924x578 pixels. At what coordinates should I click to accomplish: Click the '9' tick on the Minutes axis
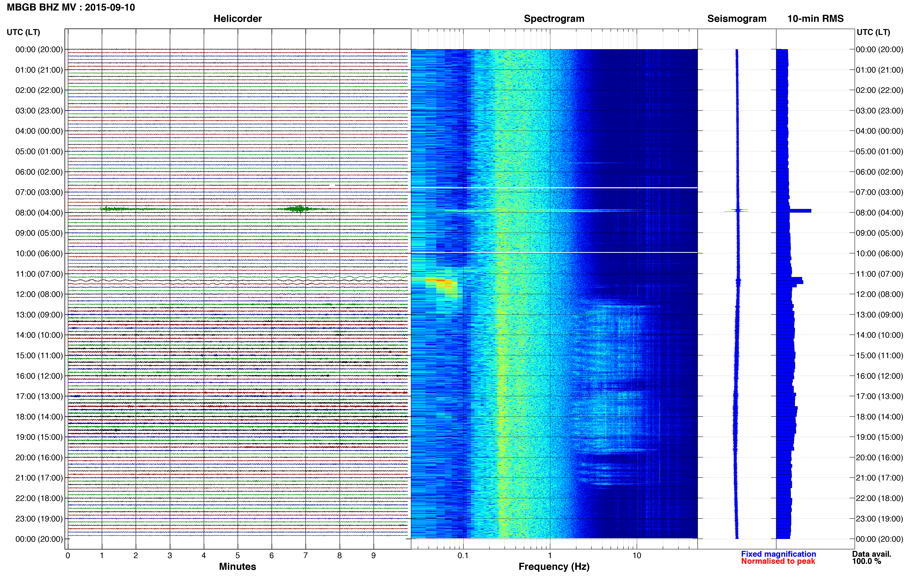pyautogui.click(x=373, y=555)
